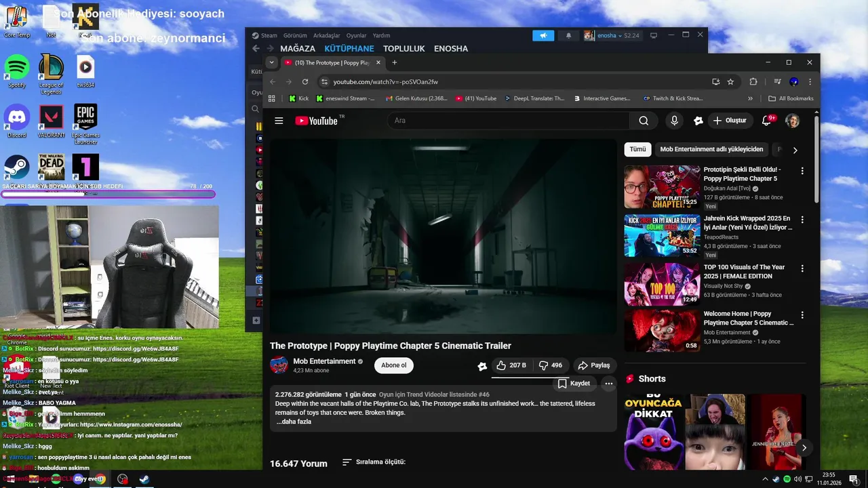Click Steam icon in the taskbar
This screenshot has height=488, width=868.
click(x=144, y=479)
